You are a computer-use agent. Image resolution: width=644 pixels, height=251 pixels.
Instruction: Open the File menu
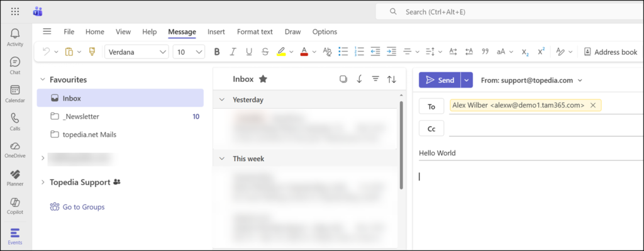69,31
